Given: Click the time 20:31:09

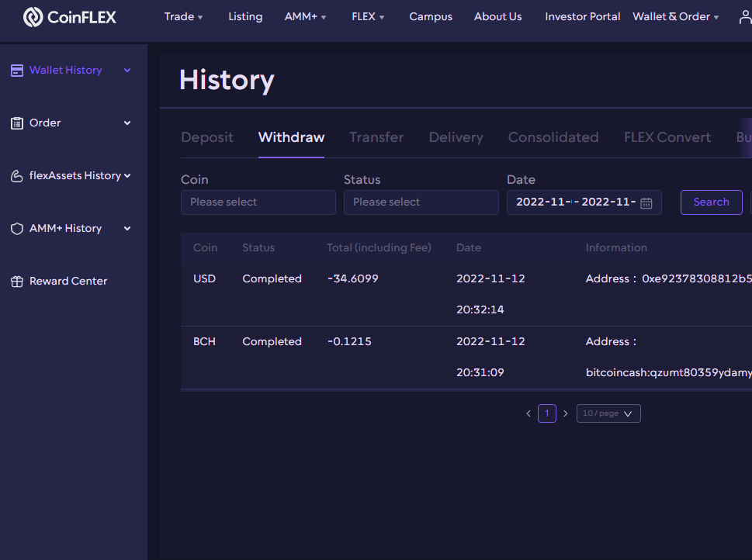Looking at the screenshot, I should point(480,372).
